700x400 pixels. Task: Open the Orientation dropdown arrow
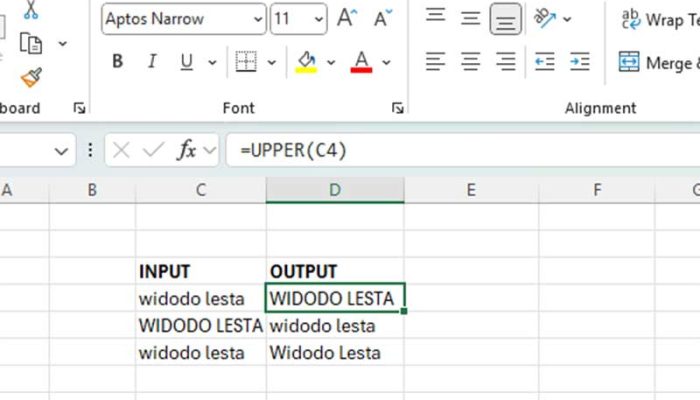pos(567,19)
